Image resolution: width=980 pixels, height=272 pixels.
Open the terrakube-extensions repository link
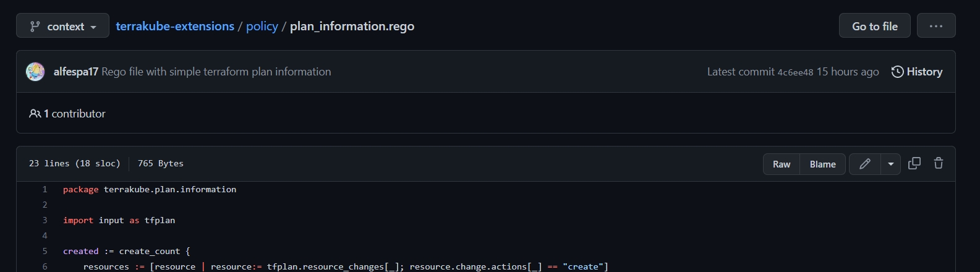tap(175, 26)
